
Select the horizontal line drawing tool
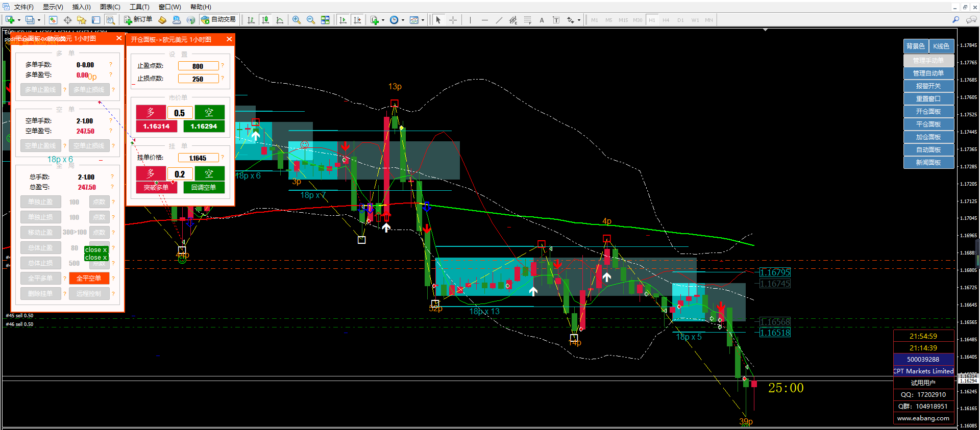[484, 20]
